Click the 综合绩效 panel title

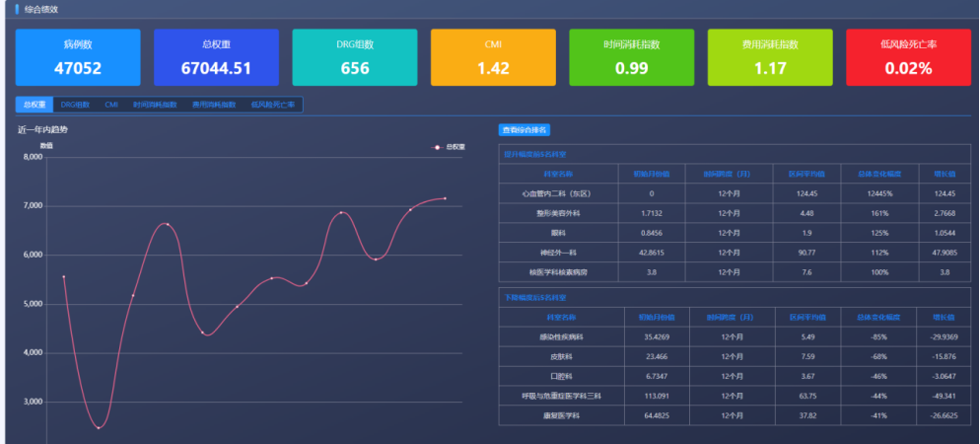(41, 10)
